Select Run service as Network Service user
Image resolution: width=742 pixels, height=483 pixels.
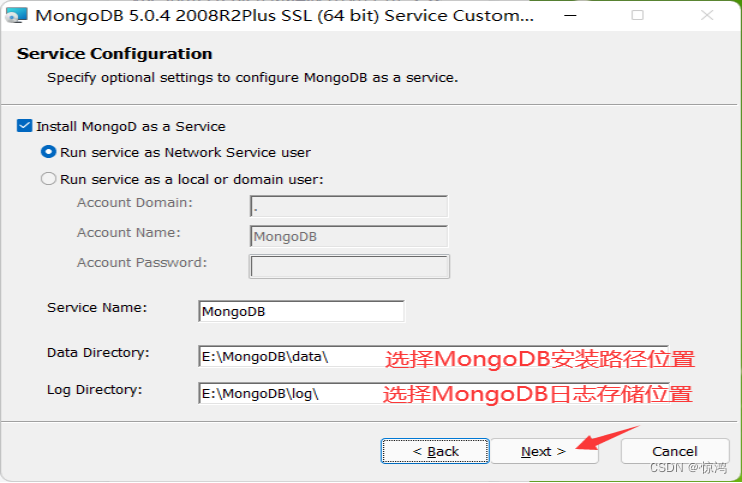point(48,152)
